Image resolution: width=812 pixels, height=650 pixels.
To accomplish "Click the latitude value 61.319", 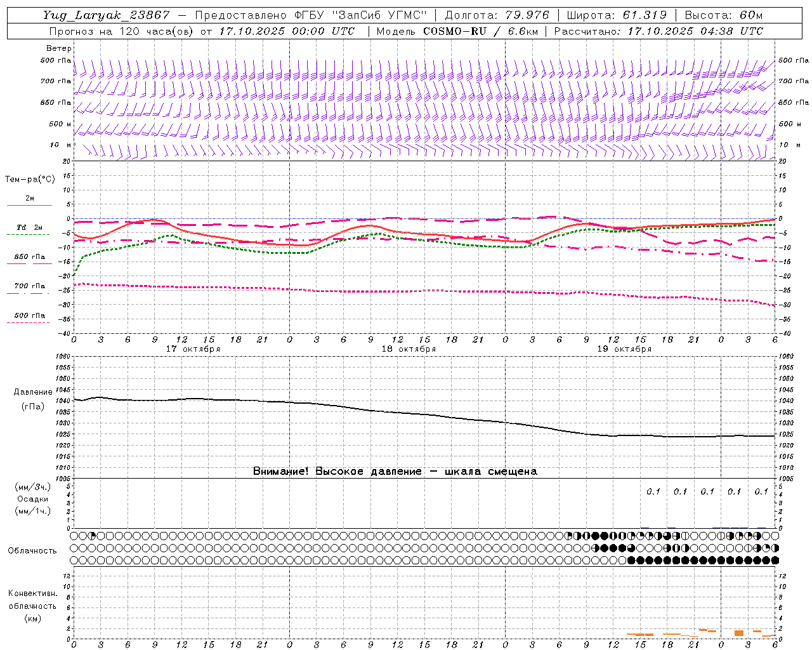I will coord(645,15).
